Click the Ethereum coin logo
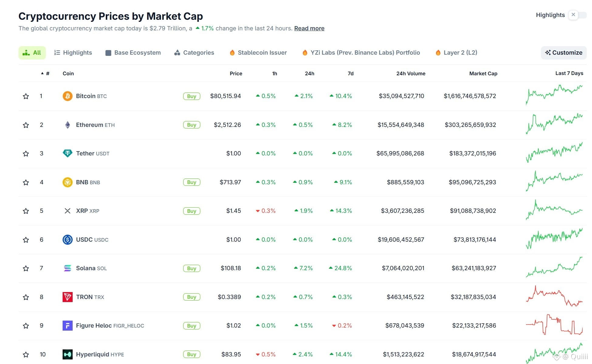Image resolution: width=592 pixels, height=364 pixels. click(x=67, y=125)
